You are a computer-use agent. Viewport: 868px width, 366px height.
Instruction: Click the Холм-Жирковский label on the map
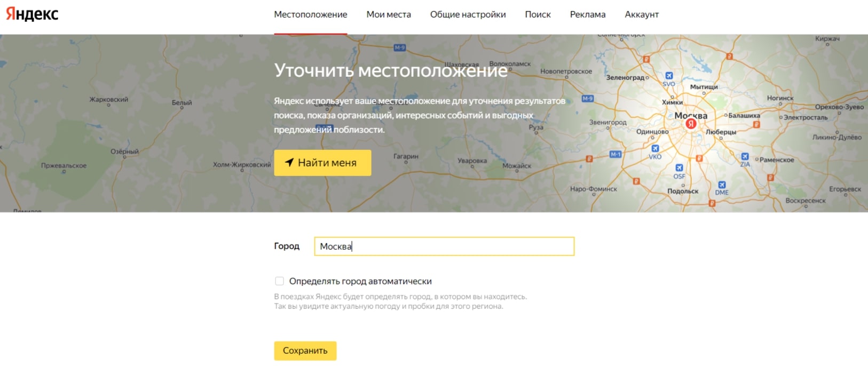(242, 165)
